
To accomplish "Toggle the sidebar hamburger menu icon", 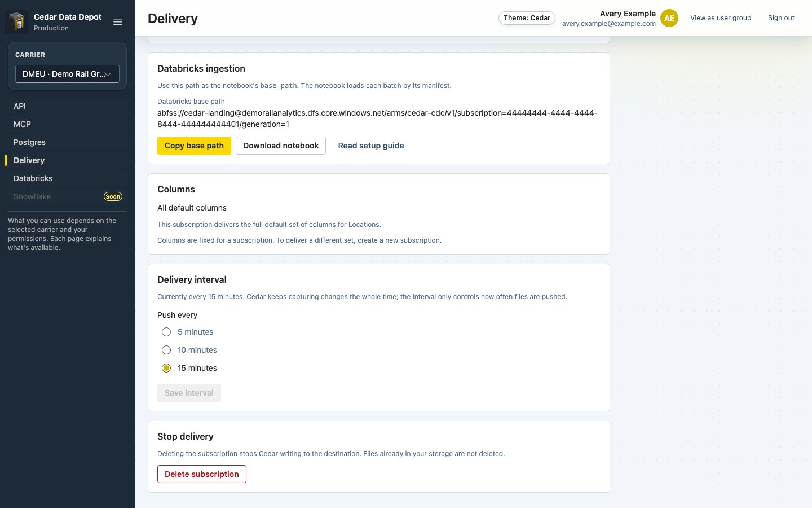I will 118,22.
